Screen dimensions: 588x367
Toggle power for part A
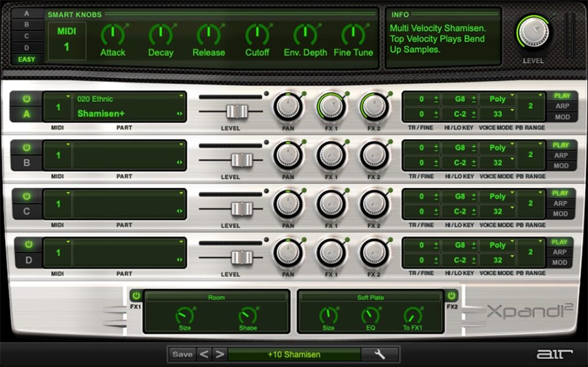click(26, 99)
